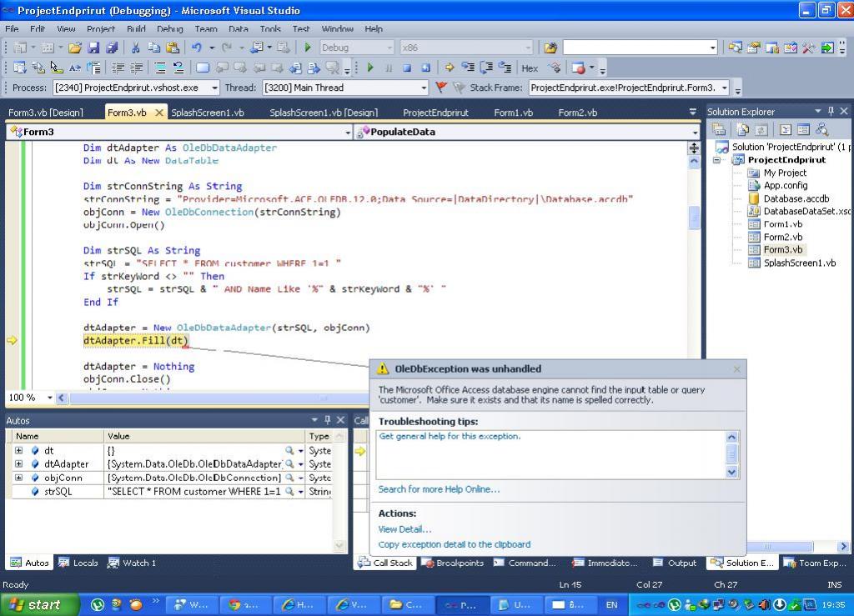Click the Stop Debugging square icon

(407, 68)
